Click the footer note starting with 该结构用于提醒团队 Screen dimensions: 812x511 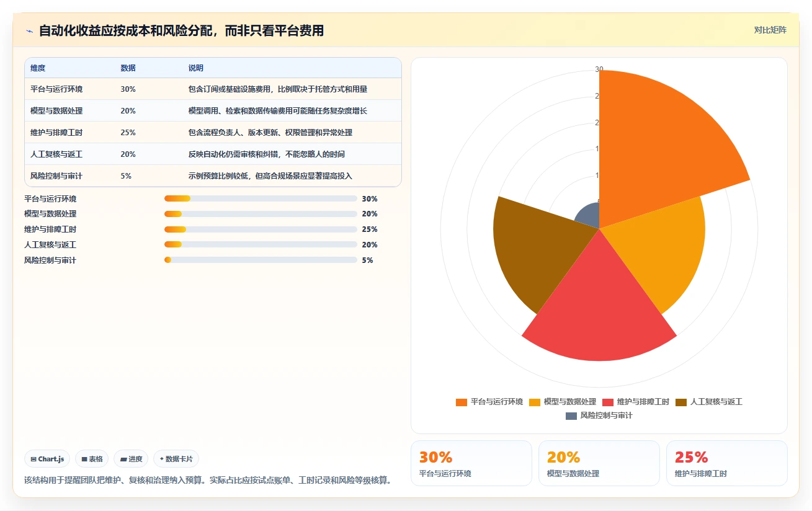(x=208, y=481)
